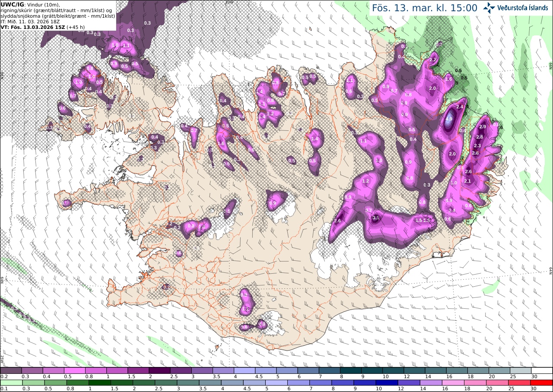
Task: Click the '3.1' snowfall value on map
Action: click(376, 218)
